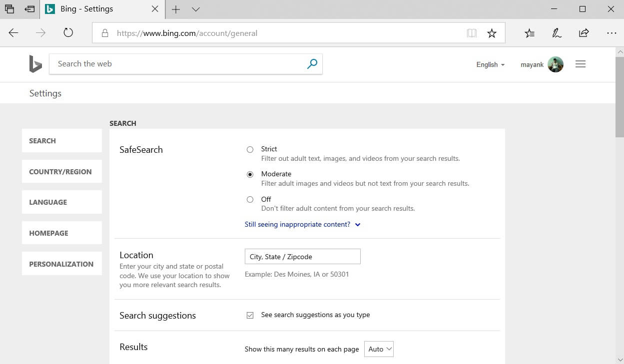Open SEARCH settings section
The image size is (624, 364).
(62, 141)
